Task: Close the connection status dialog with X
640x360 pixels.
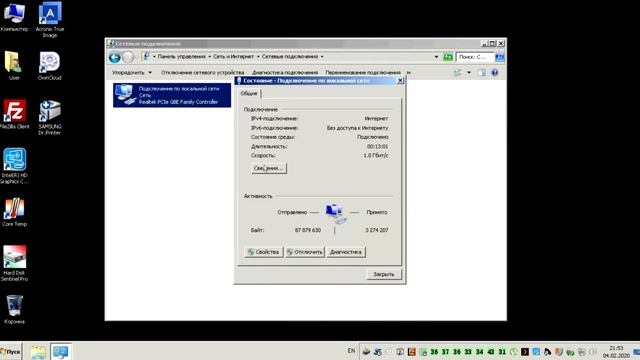Action: [x=400, y=81]
